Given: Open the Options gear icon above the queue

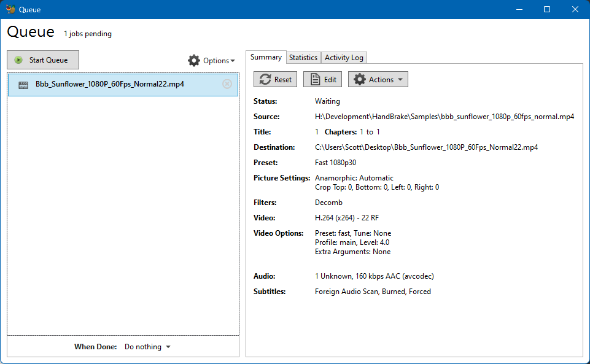Looking at the screenshot, I should [194, 60].
